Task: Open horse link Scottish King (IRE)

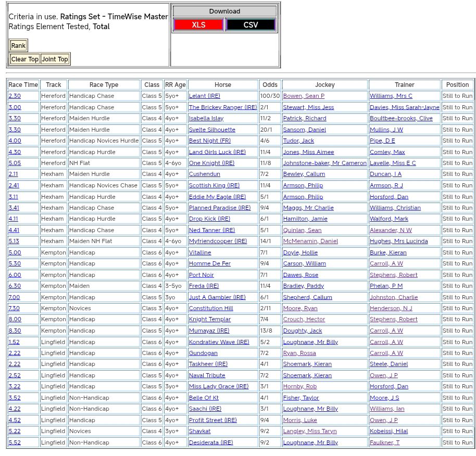Action: 215,186
